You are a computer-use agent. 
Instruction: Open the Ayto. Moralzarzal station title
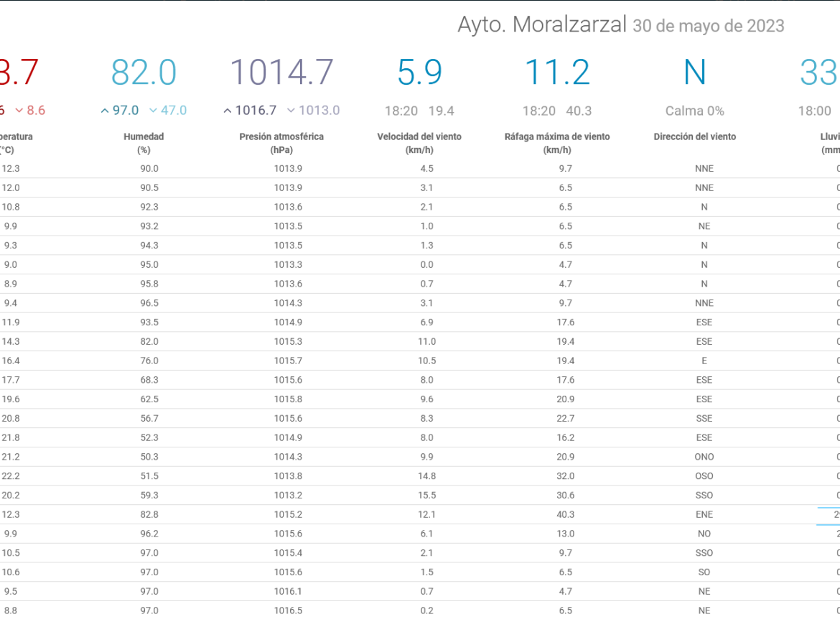coord(541,24)
